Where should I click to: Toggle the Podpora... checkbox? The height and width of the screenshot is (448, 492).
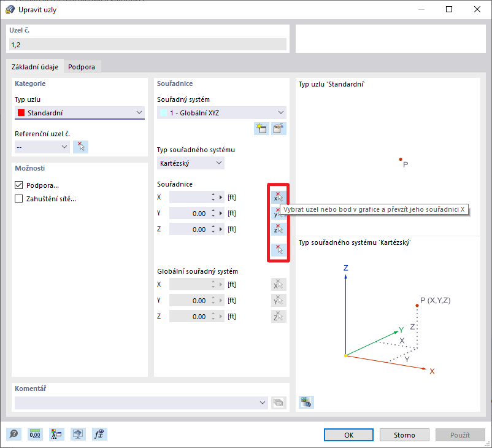click(x=19, y=185)
